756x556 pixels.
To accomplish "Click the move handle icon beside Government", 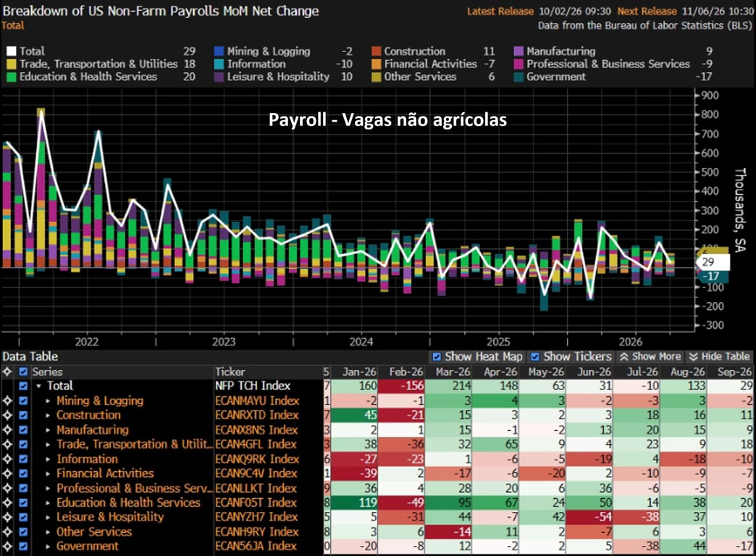I will 7,547.
